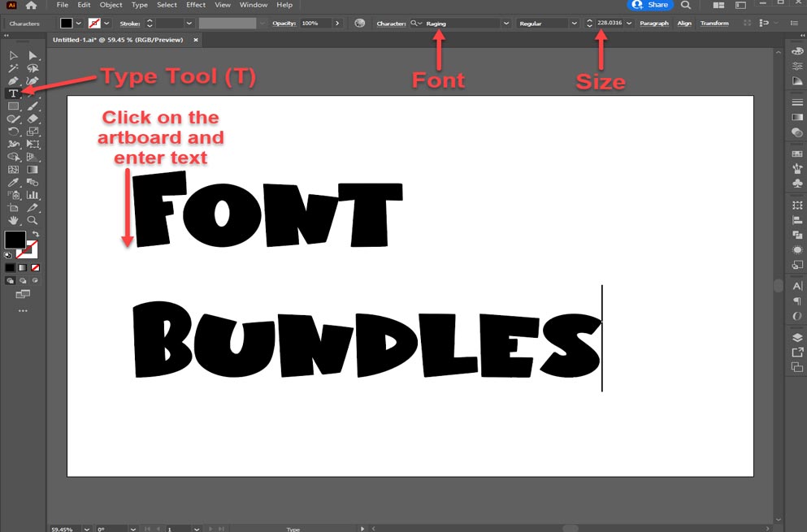The image size is (807, 532).
Task: Set paint mode to None
Action: 35,267
